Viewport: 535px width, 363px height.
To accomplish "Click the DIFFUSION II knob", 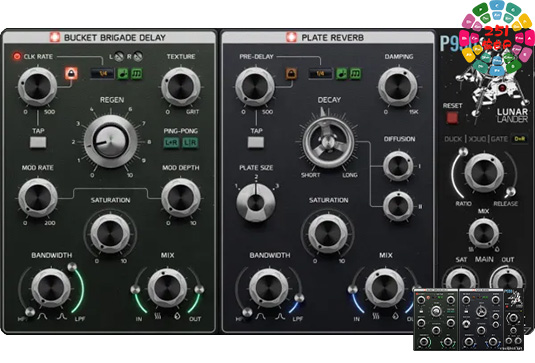I will click(398, 206).
